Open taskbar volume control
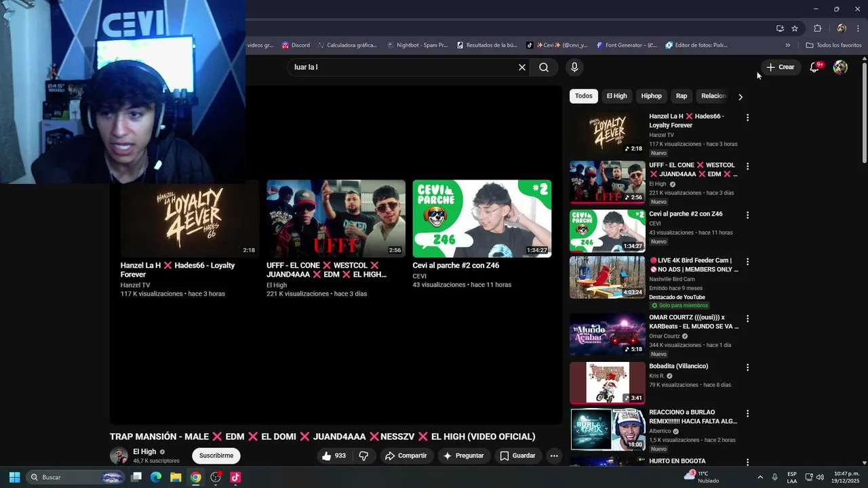Viewport: 868px width, 488px height. click(x=821, y=477)
